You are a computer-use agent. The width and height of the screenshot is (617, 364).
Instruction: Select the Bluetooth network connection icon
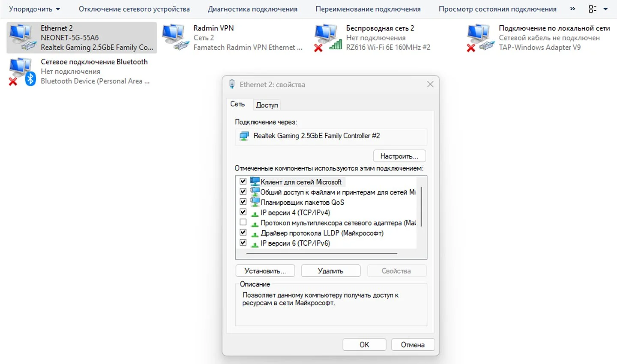click(x=22, y=72)
